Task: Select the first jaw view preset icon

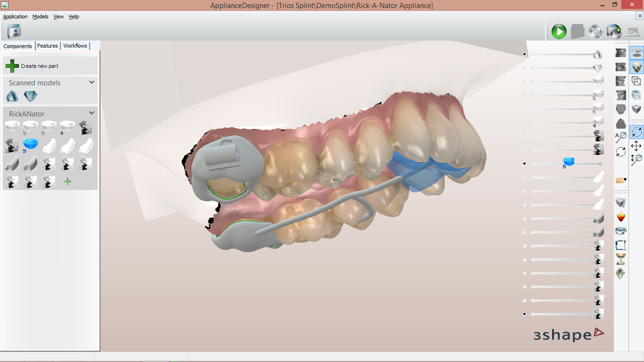Action: click(621, 53)
